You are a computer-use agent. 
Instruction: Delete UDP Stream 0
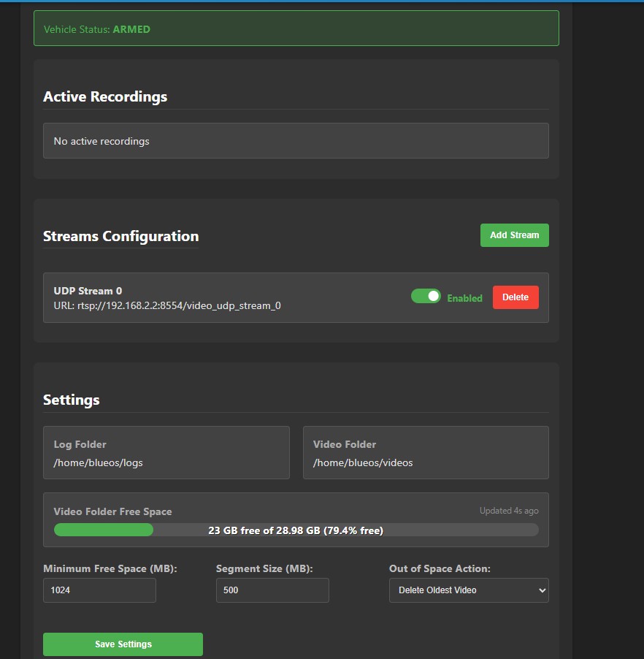click(515, 297)
